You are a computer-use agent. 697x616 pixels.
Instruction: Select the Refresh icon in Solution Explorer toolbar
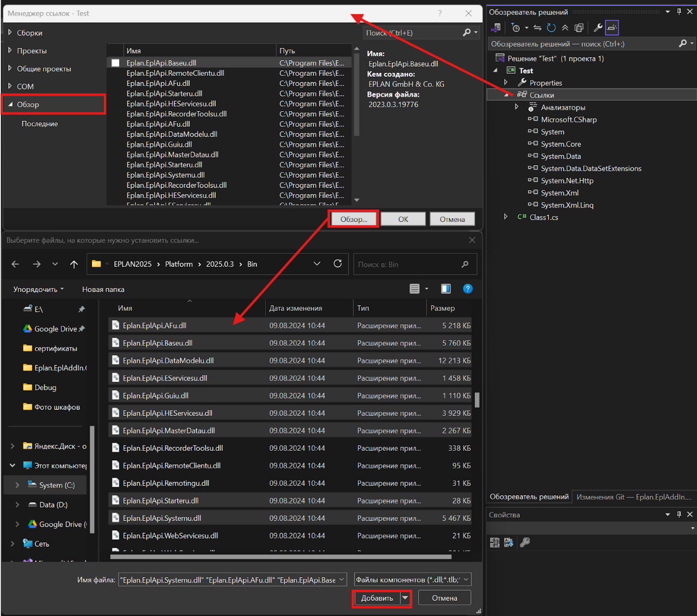551,27
